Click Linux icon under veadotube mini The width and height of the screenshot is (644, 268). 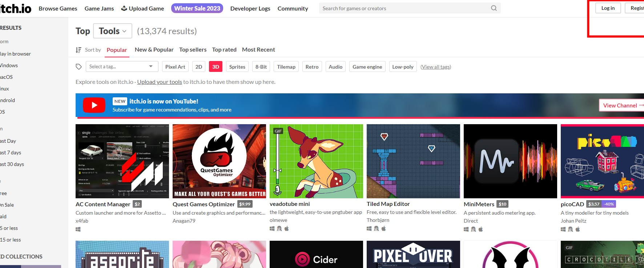coord(279,228)
